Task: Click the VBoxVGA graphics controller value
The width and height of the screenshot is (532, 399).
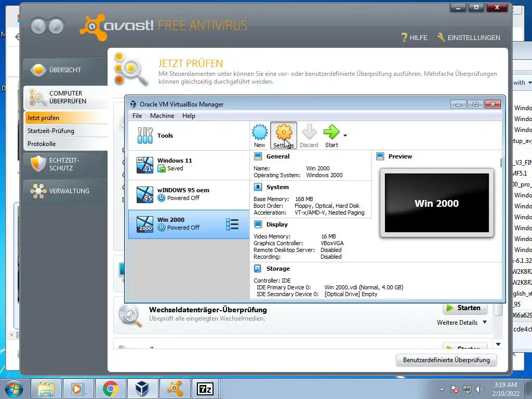Action: tap(332, 243)
